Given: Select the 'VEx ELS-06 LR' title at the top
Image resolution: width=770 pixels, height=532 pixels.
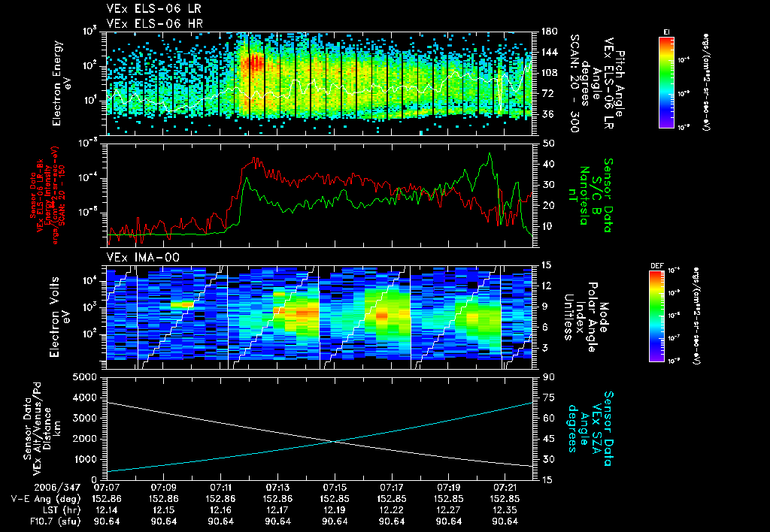Looking at the screenshot, I should click(x=153, y=8).
